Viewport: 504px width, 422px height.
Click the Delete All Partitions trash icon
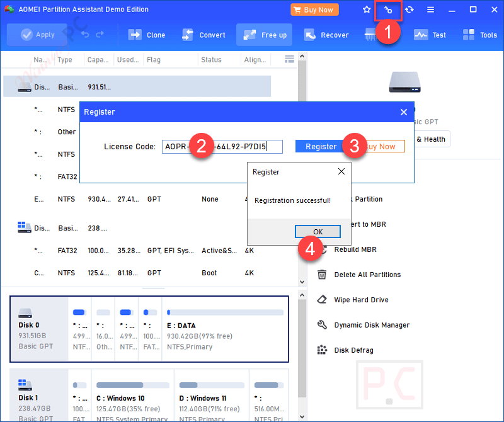point(322,275)
